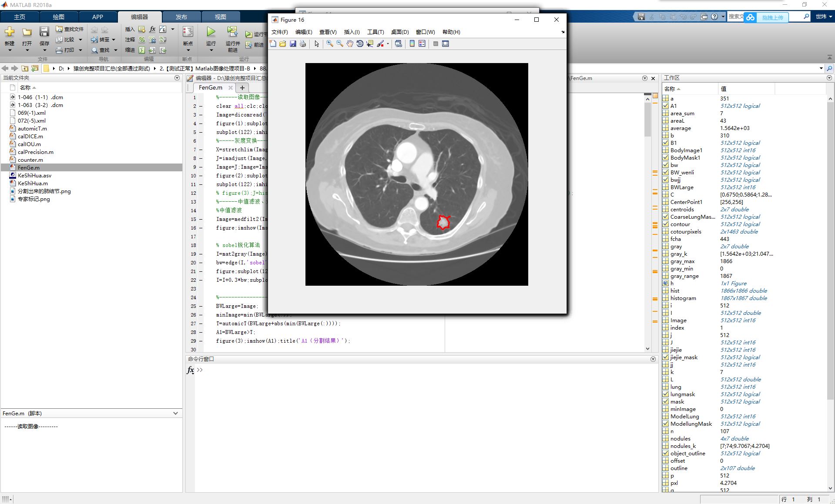
Task: Toggle the A1 logical variable checkbox
Action: (x=665, y=106)
